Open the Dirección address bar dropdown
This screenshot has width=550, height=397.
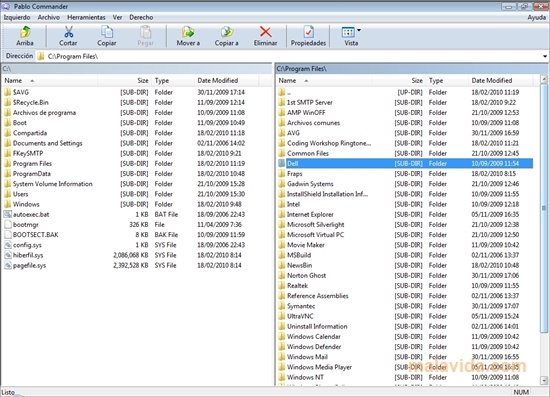click(545, 56)
